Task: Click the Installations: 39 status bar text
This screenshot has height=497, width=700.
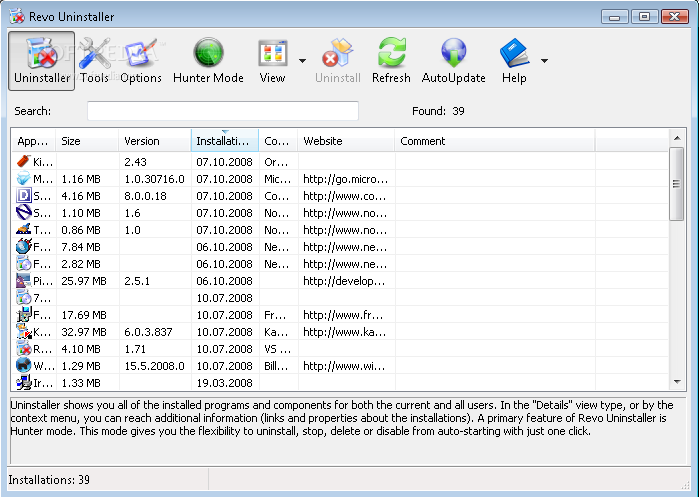Action: [x=49, y=480]
